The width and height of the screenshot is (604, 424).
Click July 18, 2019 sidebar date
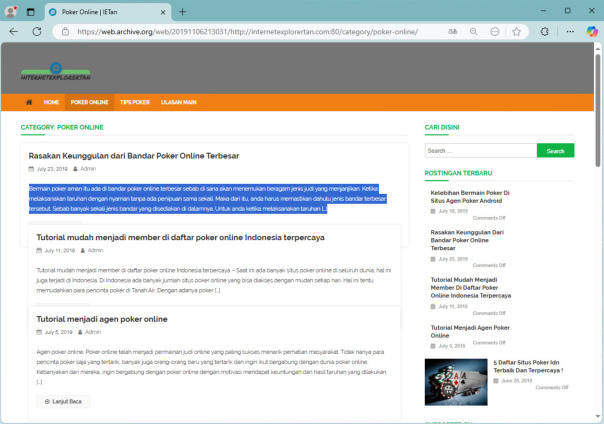tap(453, 211)
